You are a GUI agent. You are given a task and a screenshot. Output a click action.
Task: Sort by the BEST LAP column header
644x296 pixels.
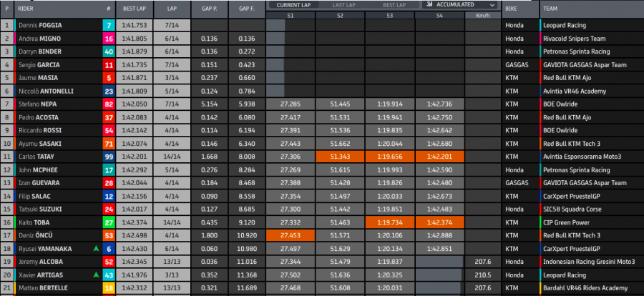pos(135,10)
